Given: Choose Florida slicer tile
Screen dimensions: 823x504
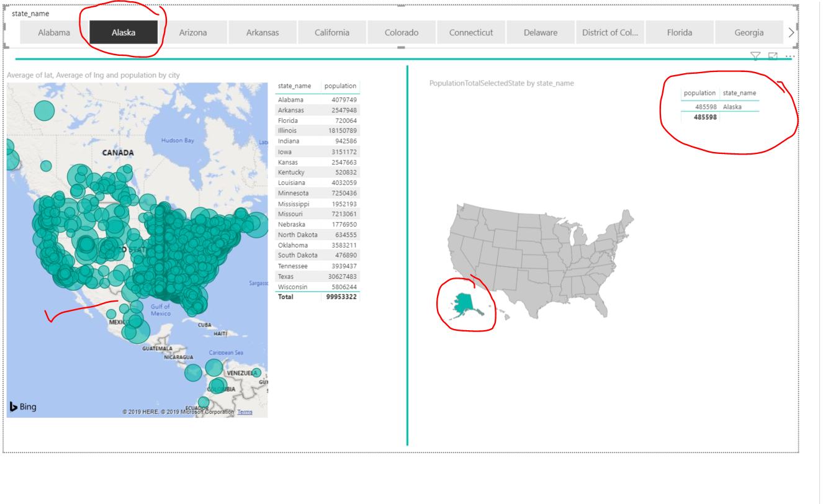Looking at the screenshot, I should coord(680,33).
